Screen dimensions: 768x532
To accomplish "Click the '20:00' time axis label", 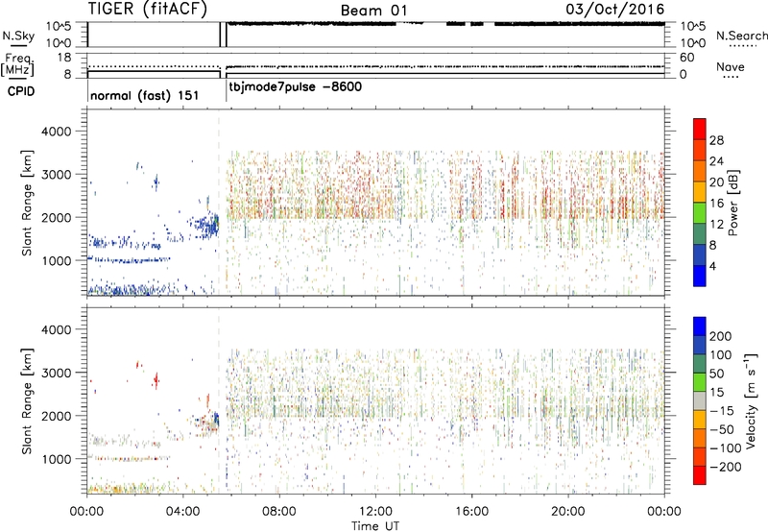I will tap(568, 512).
